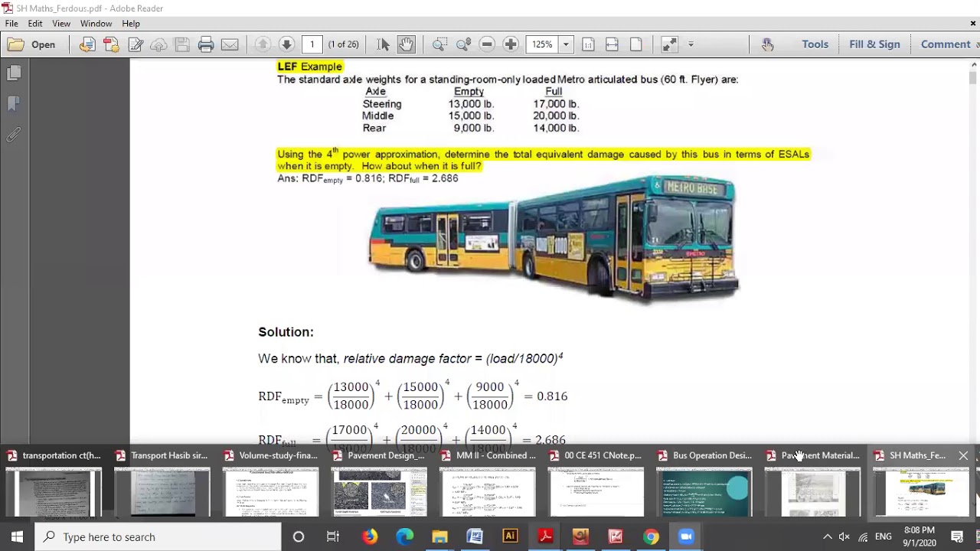Open the Window menu
Image resolution: width=980 pixels, height=551 pixels.
point(96,24)
